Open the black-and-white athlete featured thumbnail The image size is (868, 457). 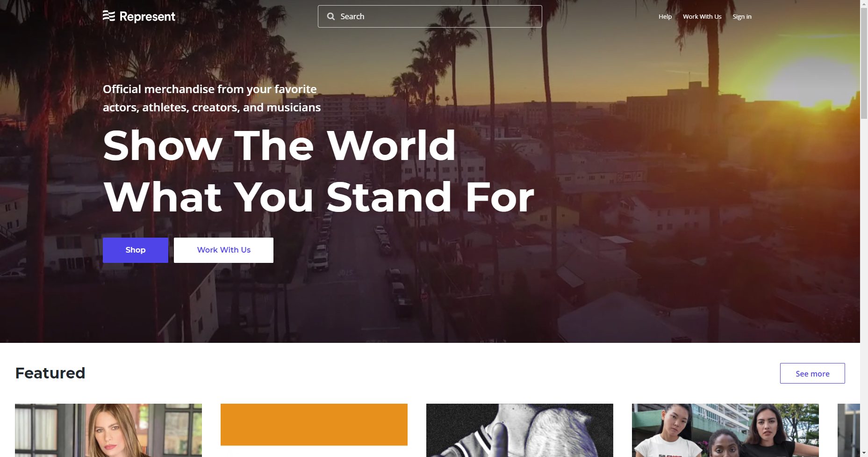(x=520, y=430)
